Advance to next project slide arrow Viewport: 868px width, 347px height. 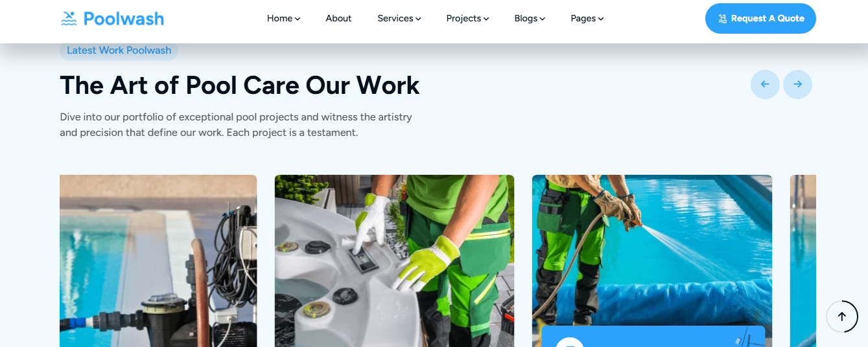tap(797, 84)
